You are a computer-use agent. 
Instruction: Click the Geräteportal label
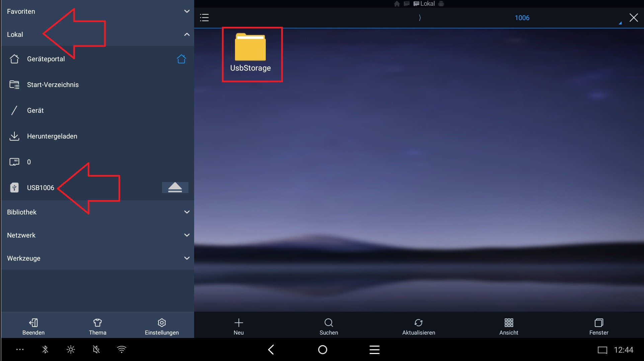tap(46, 59)
